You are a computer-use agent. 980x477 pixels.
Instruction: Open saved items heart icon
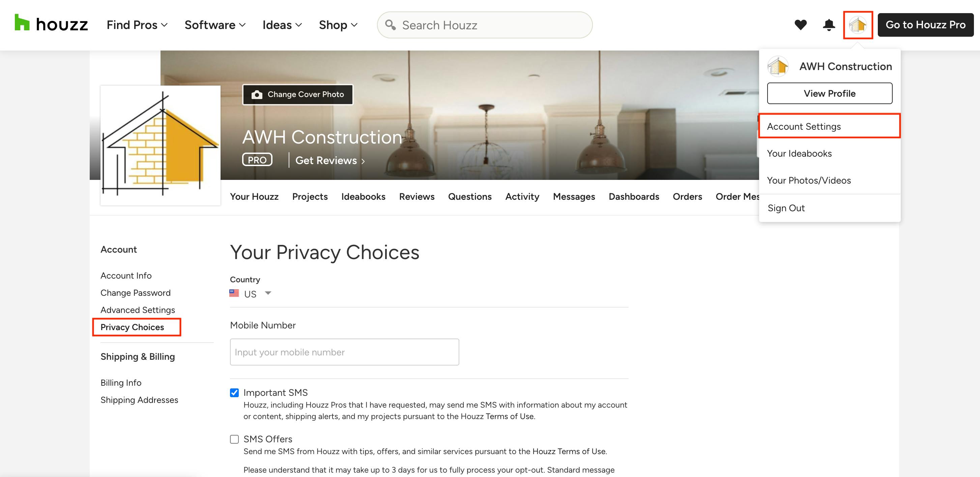(801, 25)
